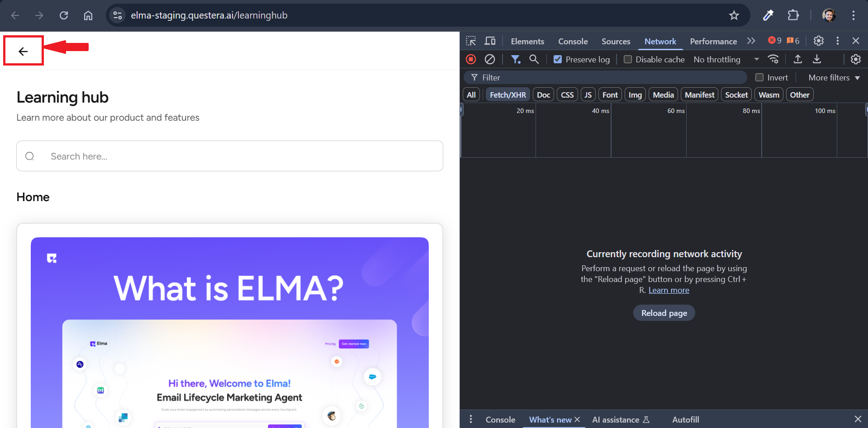Select the All request type filter
This screenshot has width=868, height=428.
point(471,95)
